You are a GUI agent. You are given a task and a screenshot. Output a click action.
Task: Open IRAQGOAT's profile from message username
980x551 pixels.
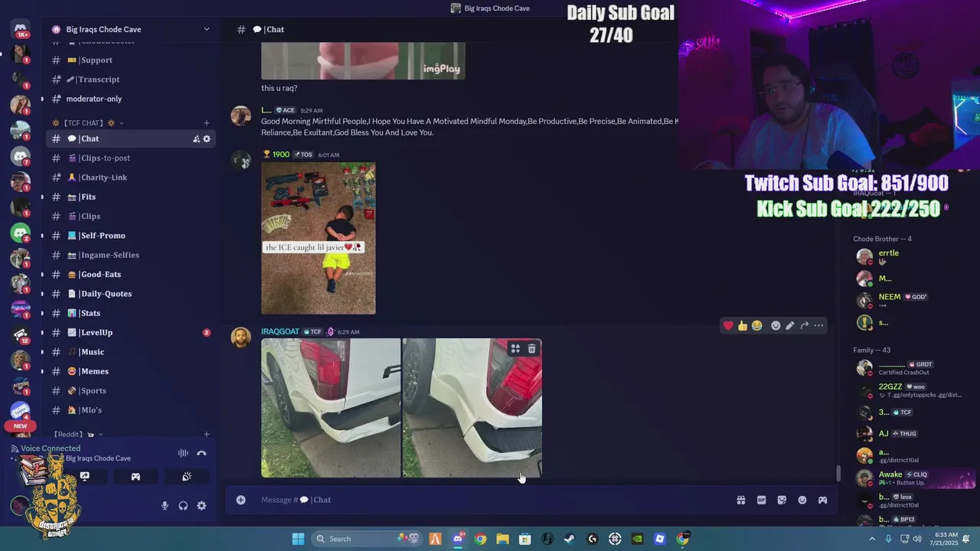point(280,331)
